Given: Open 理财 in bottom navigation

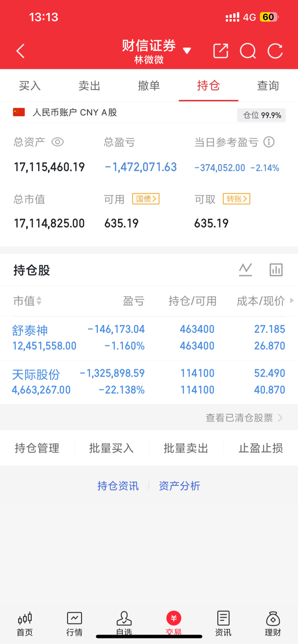Looking at the screenshot, I should click(x=273, y=623).
